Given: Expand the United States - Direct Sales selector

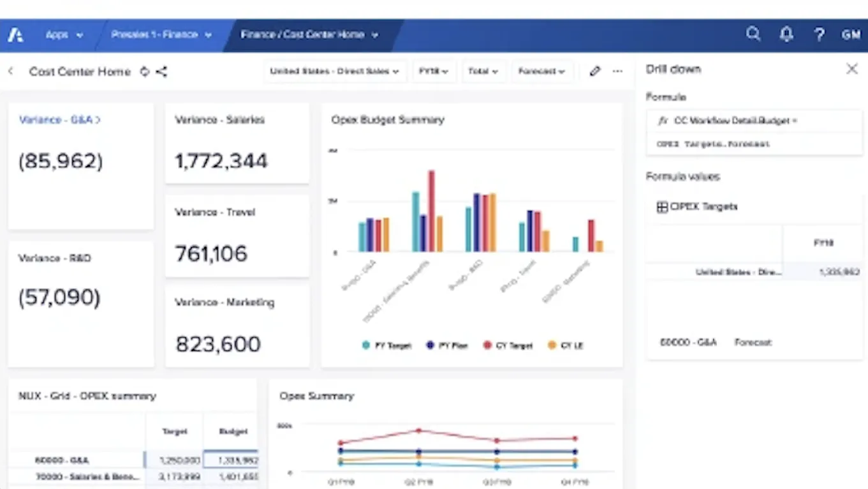Looking at the screenshot, I should click(334, 71).
